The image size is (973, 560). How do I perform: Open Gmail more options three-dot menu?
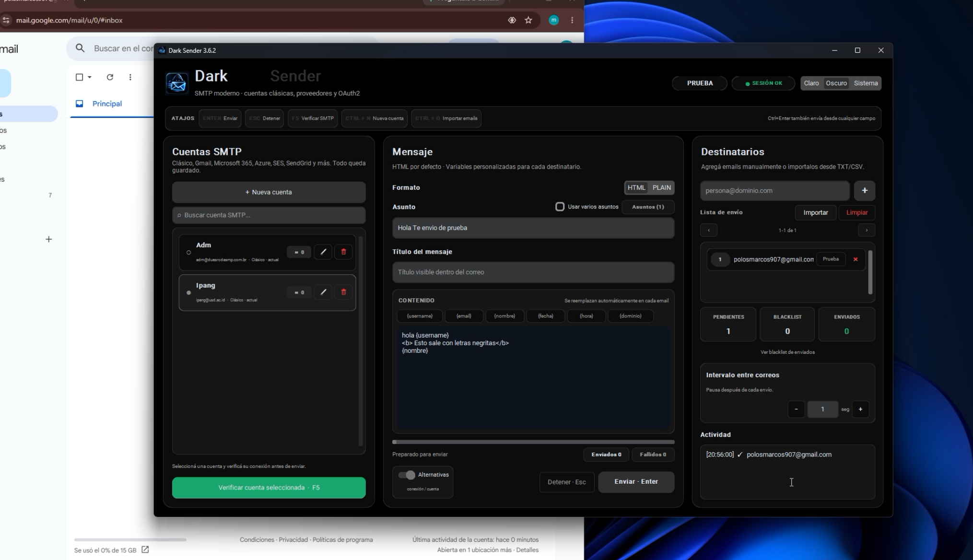tap(130, 77)
